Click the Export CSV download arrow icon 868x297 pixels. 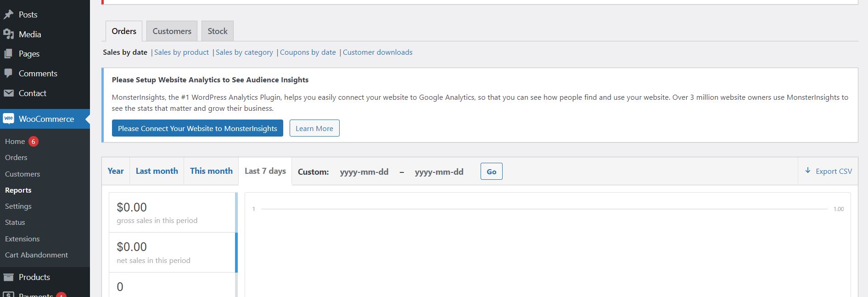(x=808, y=171)
